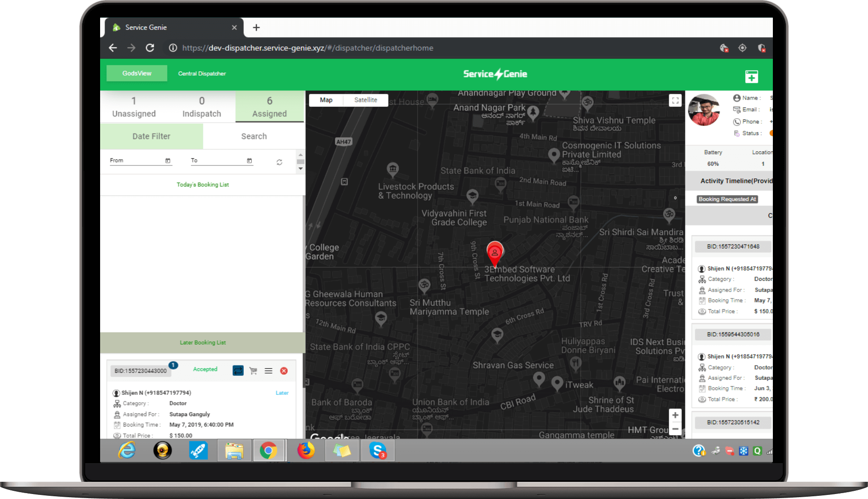Toggle fullscreen map view

click(x=675, y=101)
